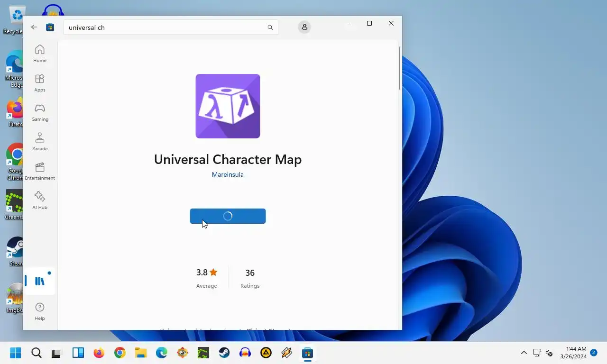Open the Home section in Store sidebar
This screenshot has height=364, width=607.
[40, 54]
